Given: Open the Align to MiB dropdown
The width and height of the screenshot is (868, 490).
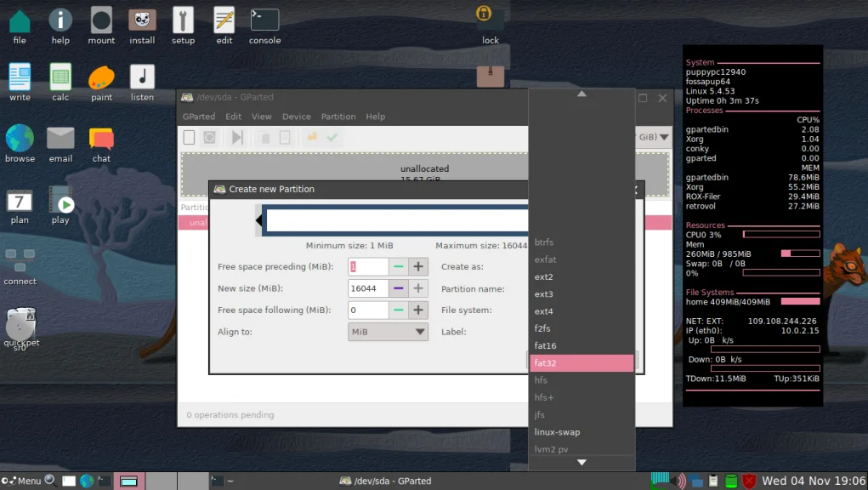Looking at the screenshot, I should click(x=388, y=332).
